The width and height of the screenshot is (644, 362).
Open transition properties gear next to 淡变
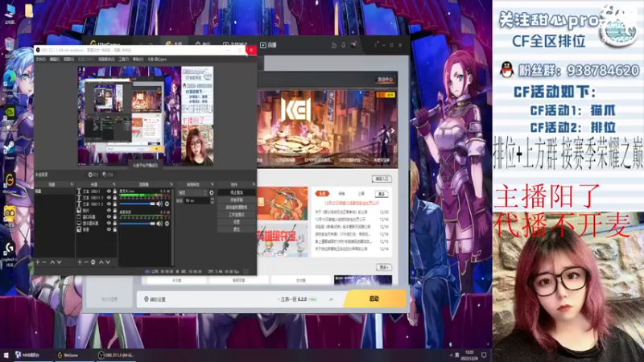(x=212, y=192)
